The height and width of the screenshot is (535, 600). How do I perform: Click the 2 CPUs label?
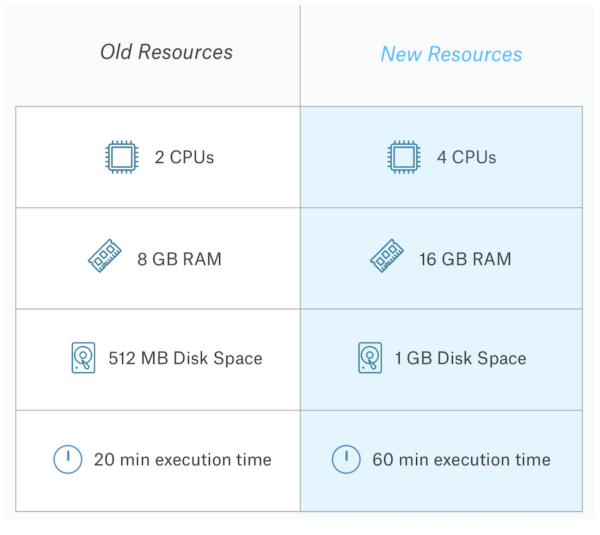[x=184, y=157]
